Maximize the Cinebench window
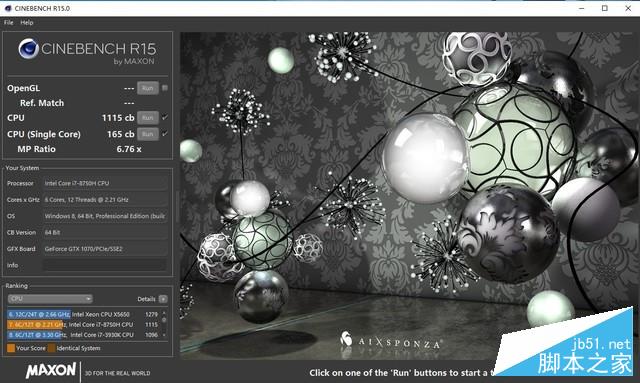 (x=605, y=8)
